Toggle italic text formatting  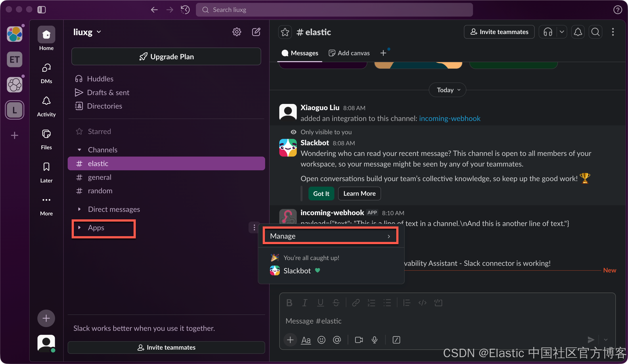click(x=304, y=303)
